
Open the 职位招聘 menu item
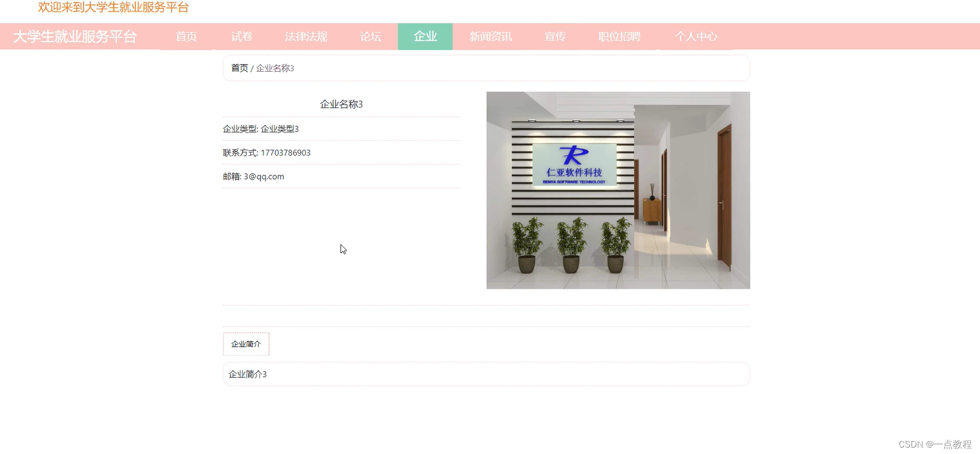click(x=619, y=36)
